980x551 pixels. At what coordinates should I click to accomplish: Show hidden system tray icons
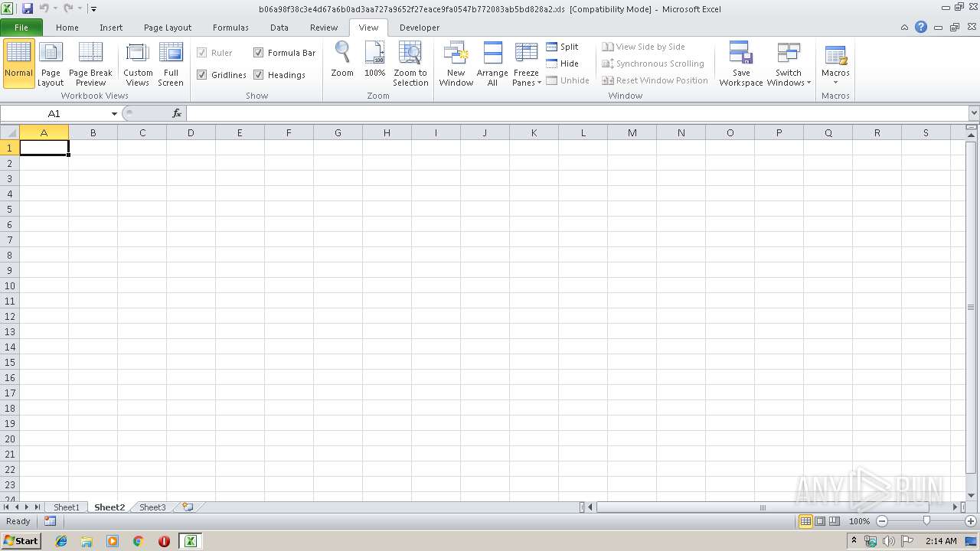pyautogui.click(x=854, y=541)
